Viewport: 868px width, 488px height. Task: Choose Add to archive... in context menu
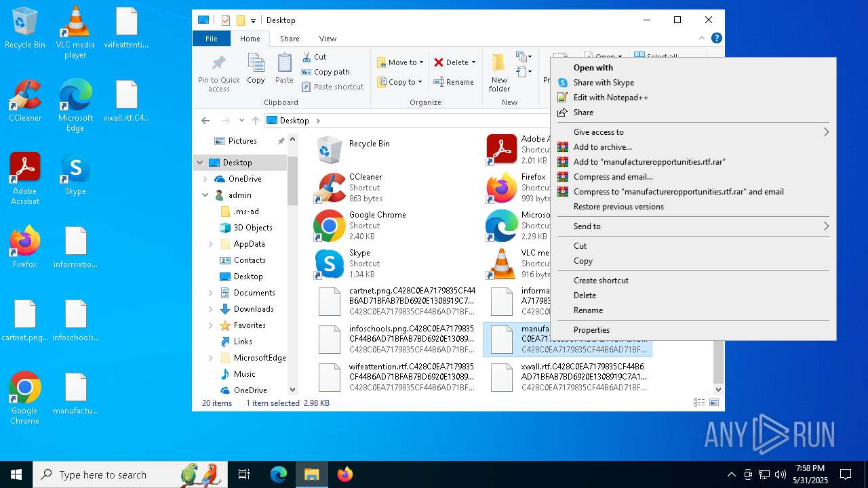(693, 147)
